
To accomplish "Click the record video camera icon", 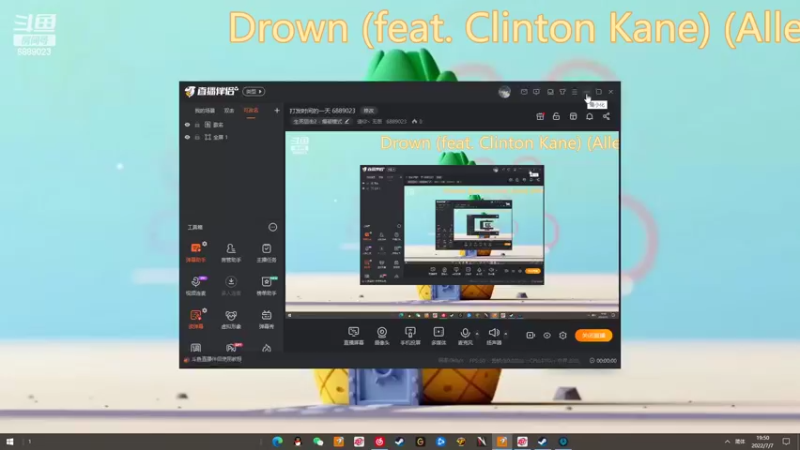I will [x=531, y=335].
